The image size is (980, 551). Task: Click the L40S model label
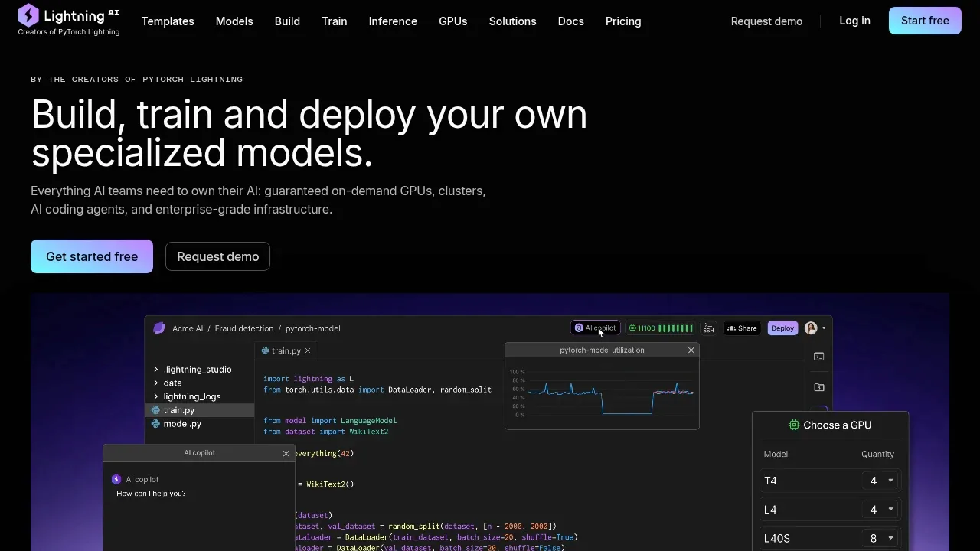tap(777, 539)
